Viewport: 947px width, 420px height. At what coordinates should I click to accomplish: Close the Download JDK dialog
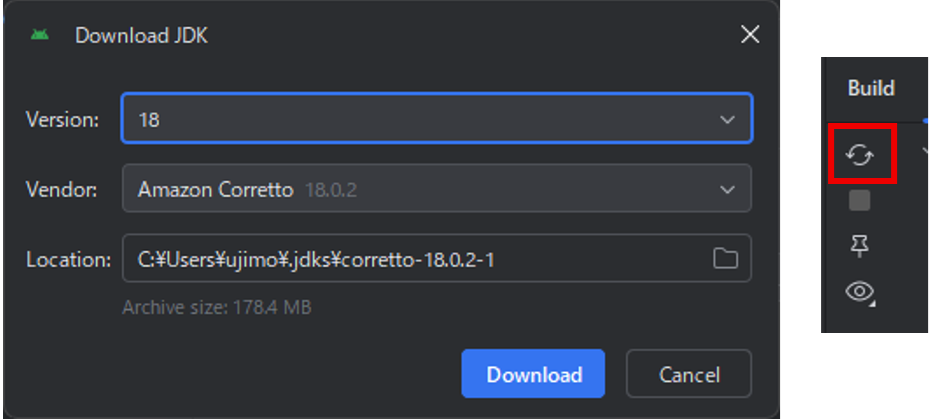tap(750, 35)
